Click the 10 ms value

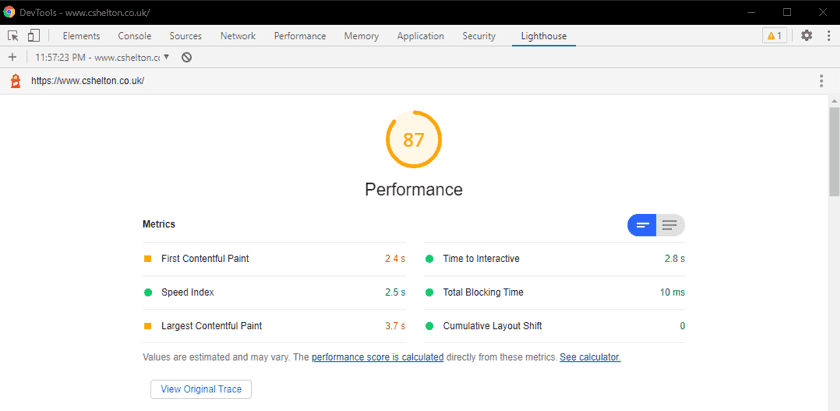(672, 293)
